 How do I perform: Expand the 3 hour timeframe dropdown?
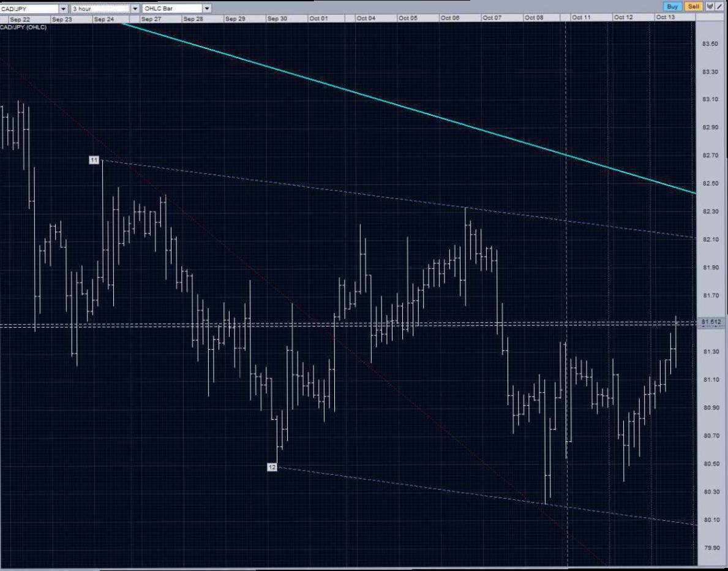135,9
